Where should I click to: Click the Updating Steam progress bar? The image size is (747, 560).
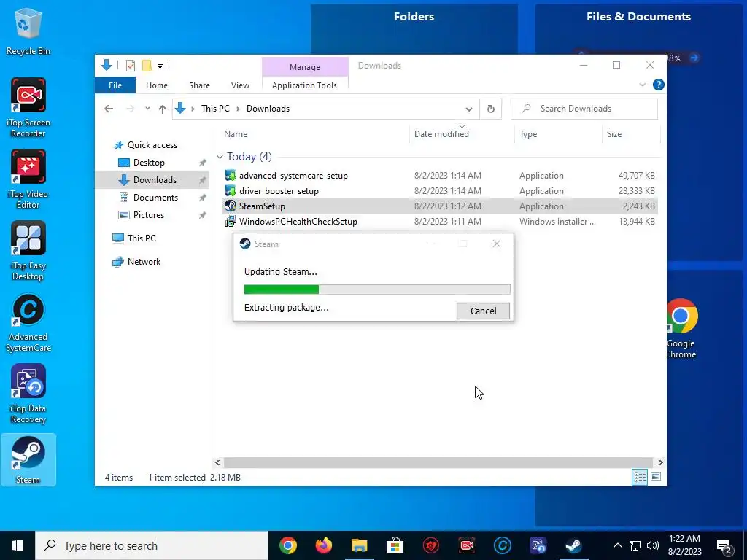pyautogui.click(x=377, y=289)
